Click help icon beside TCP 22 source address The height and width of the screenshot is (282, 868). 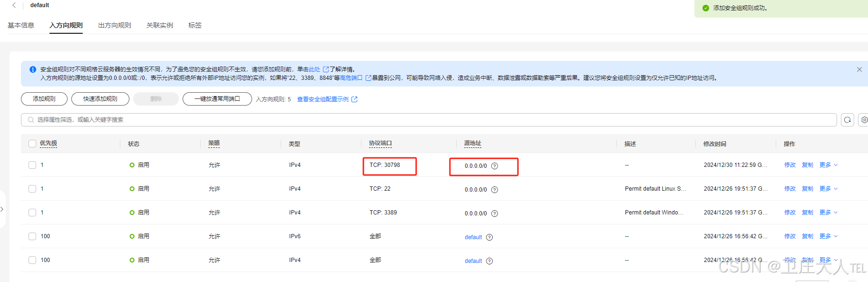[x=494, y=190]
